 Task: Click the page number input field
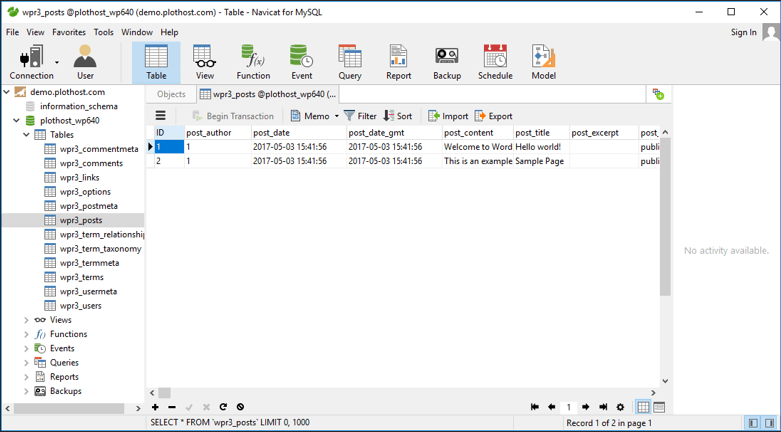tap(568, 407)
